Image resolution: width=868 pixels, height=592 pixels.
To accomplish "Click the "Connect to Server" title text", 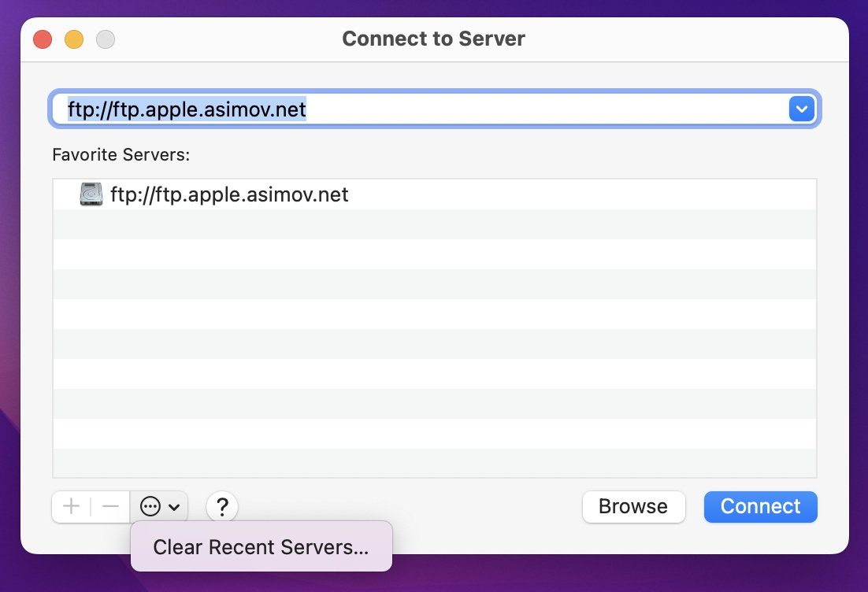I will pyautogui.click(x=433, y=39).
